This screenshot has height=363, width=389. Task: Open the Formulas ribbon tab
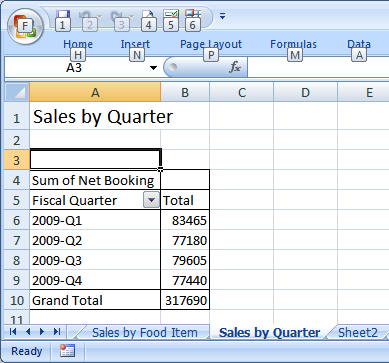(x=293, y=44)
